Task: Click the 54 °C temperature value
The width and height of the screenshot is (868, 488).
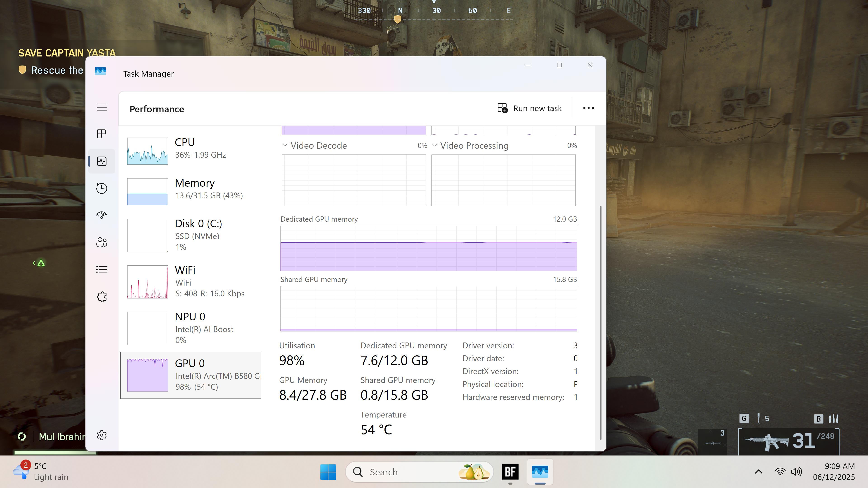Action: pyautogui.click(x=376, y=430)
